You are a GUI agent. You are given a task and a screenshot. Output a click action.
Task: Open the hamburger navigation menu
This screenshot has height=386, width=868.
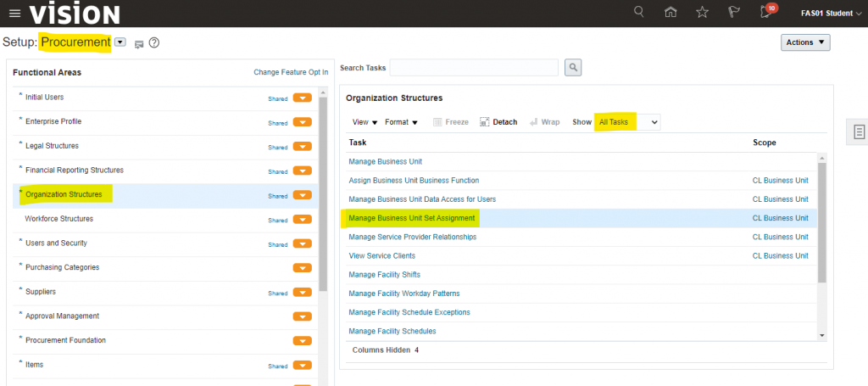pyautogui.click(x=14, y=13)
